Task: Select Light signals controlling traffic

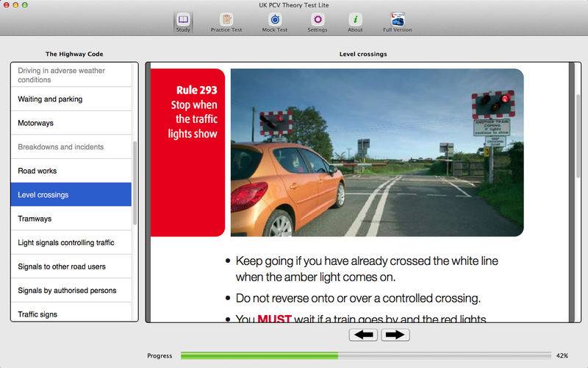Action: (71, 243)
